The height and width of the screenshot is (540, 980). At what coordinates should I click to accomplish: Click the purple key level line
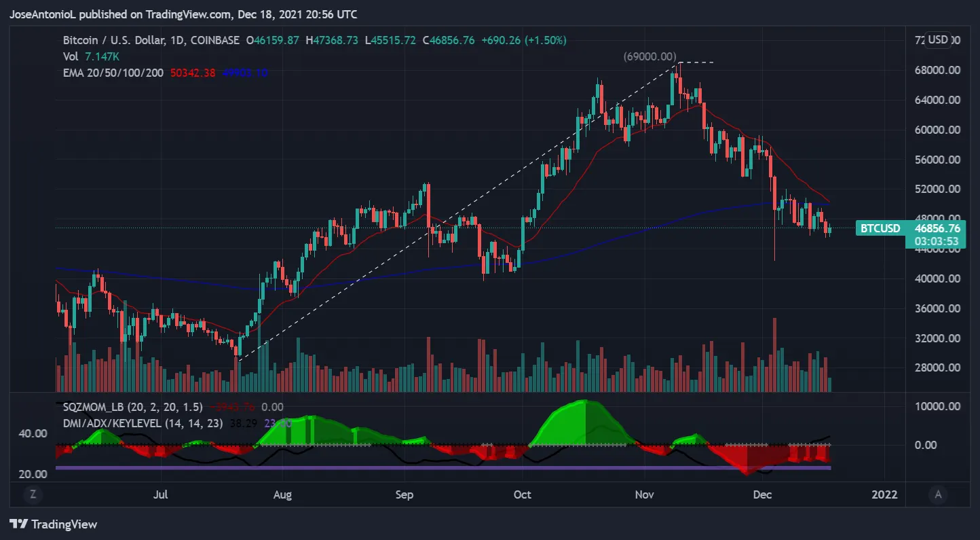pos(442,467)
